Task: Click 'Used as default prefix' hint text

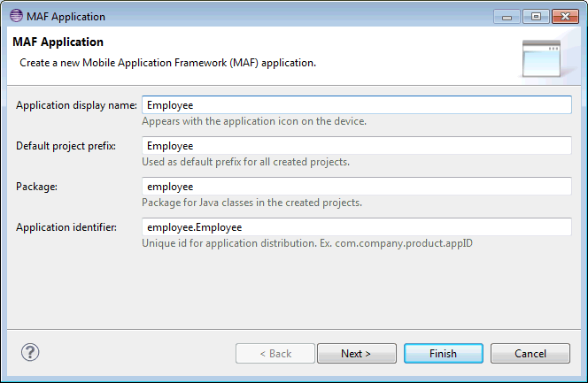Action: click(x=245, y=162)
